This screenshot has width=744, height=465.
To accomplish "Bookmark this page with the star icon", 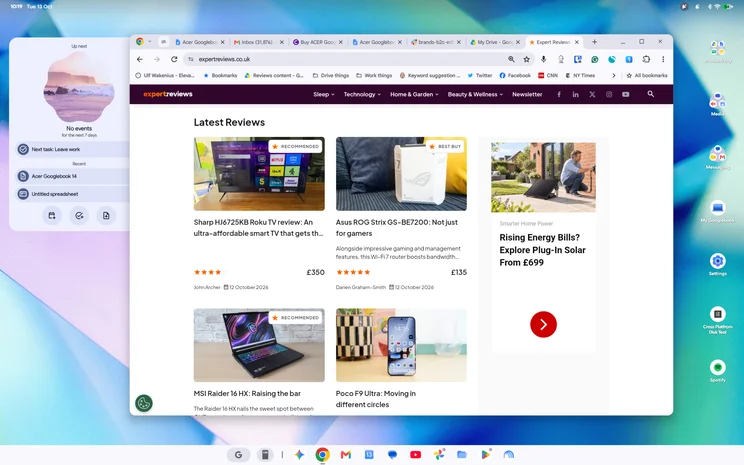I will pyautogui.click(x=527, y=59).
